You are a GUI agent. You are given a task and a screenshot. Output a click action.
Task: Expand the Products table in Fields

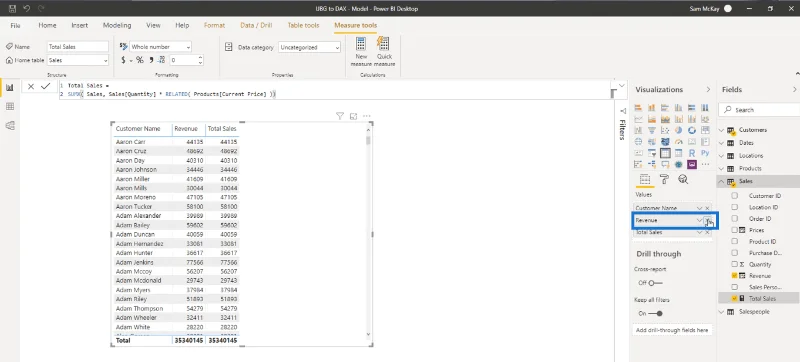coord(721,168)
